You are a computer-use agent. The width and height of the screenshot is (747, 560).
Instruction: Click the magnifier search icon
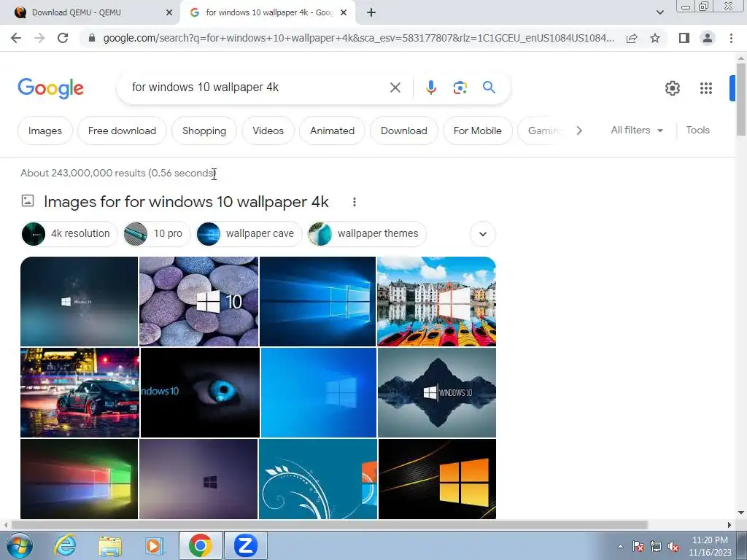[x=489, y=87]
